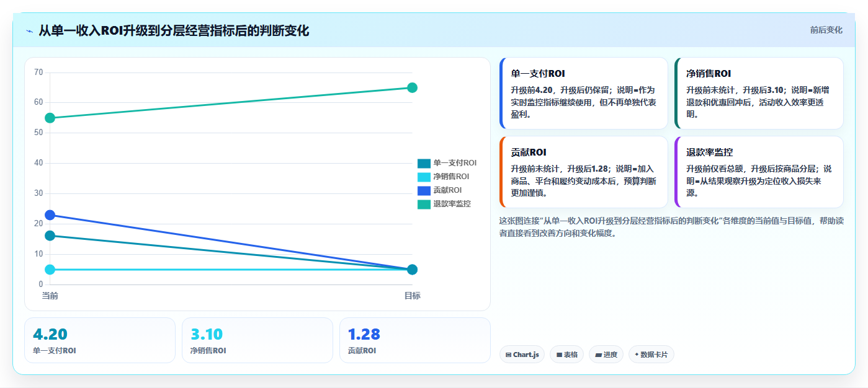Click the 当前 x-axis label
868x388 pixels.
point(50,296)
